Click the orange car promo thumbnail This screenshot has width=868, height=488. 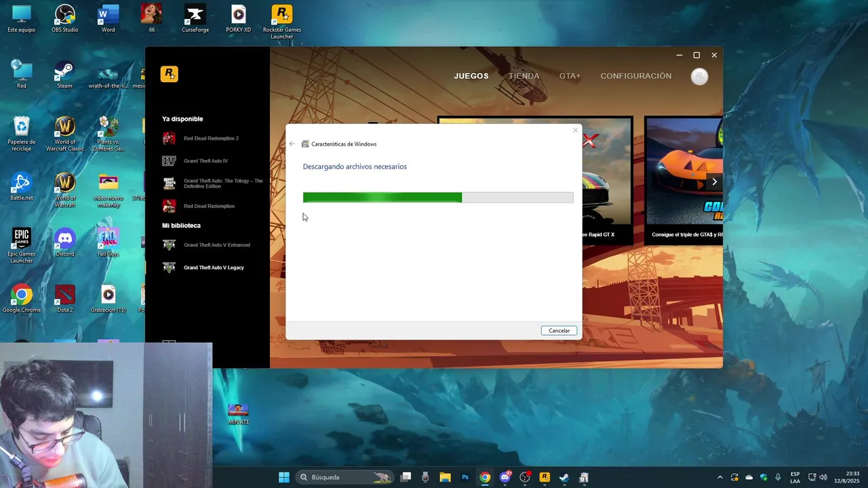pyautogui.click(x=684, y=171)
